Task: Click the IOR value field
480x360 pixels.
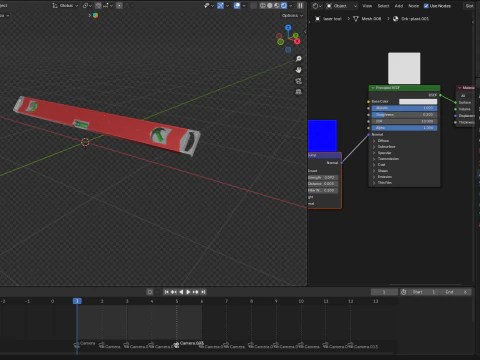Action: (404, 121)
